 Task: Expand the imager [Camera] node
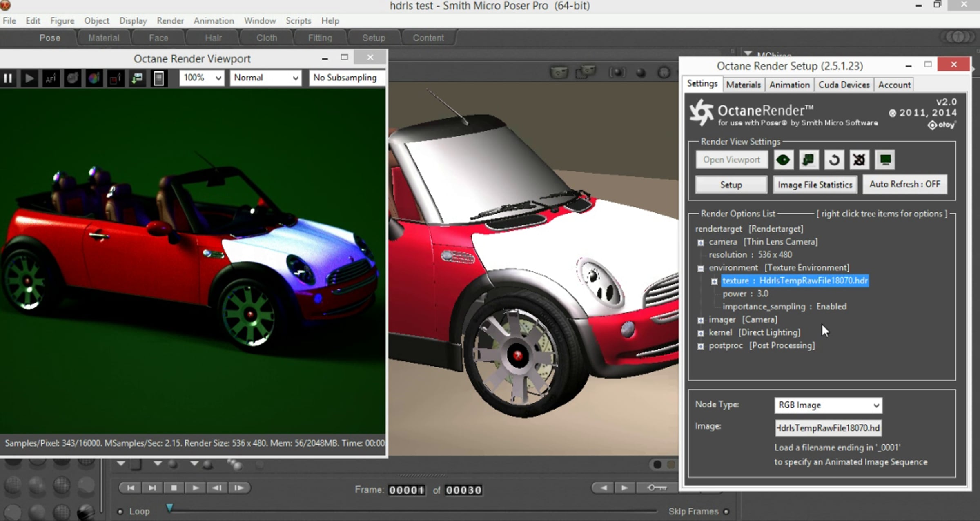[x=701, y=321]
